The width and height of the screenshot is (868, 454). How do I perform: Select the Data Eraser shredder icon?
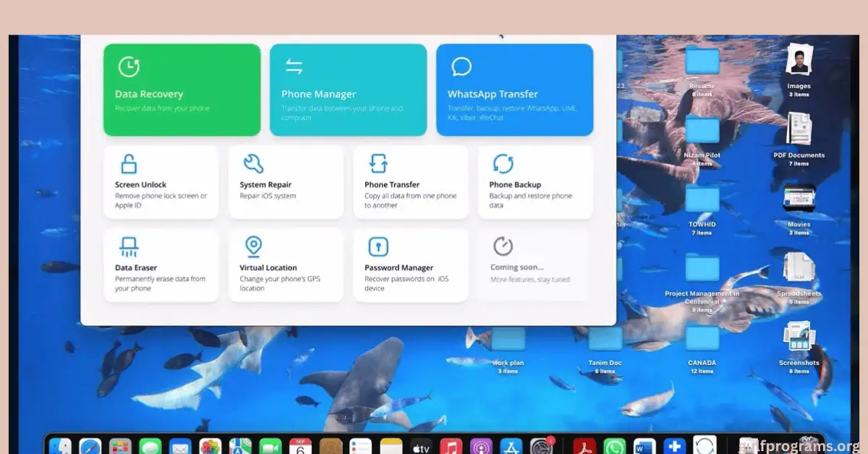(x=128, y=247)
